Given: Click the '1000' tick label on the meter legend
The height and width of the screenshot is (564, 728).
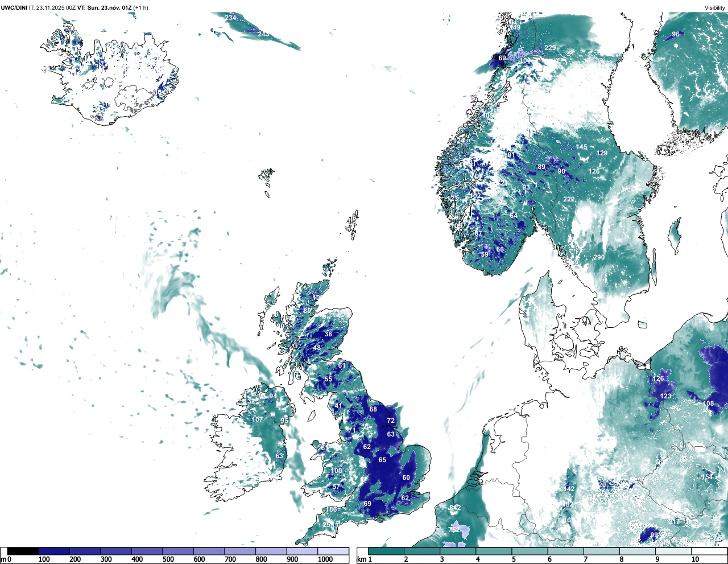Looking at the screenshot, I should click(325, 560).
